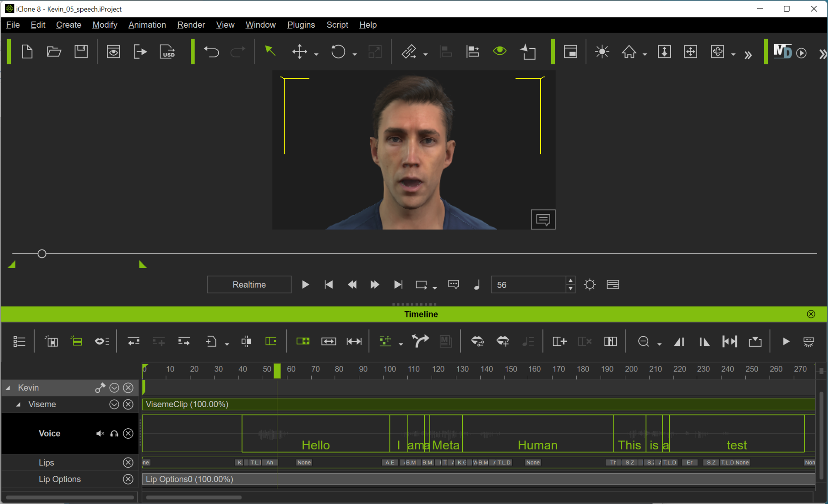Toggle the green eye visibility icon
Screen dimensions: 828x504
[500, 51]
